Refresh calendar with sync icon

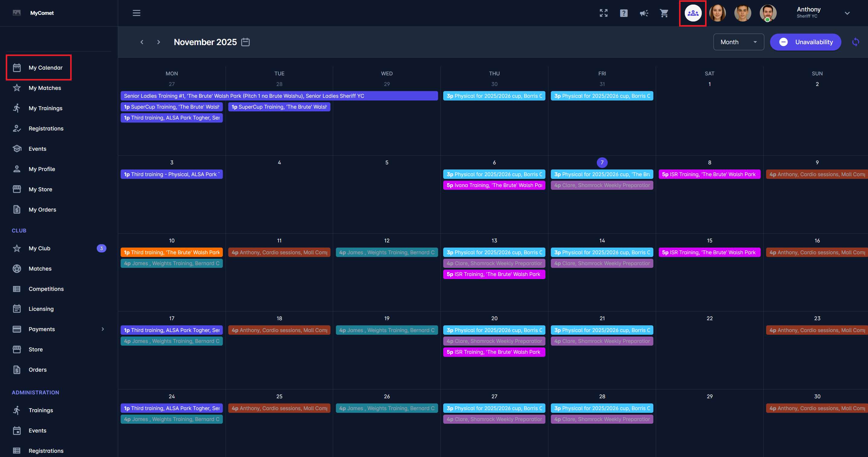click(x=856, y=42)
